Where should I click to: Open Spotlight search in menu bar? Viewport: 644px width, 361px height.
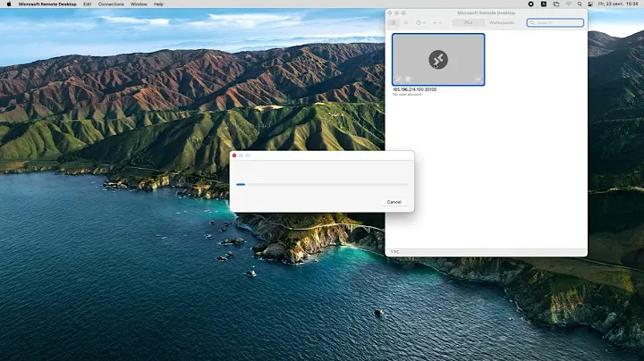pos(580,4)
